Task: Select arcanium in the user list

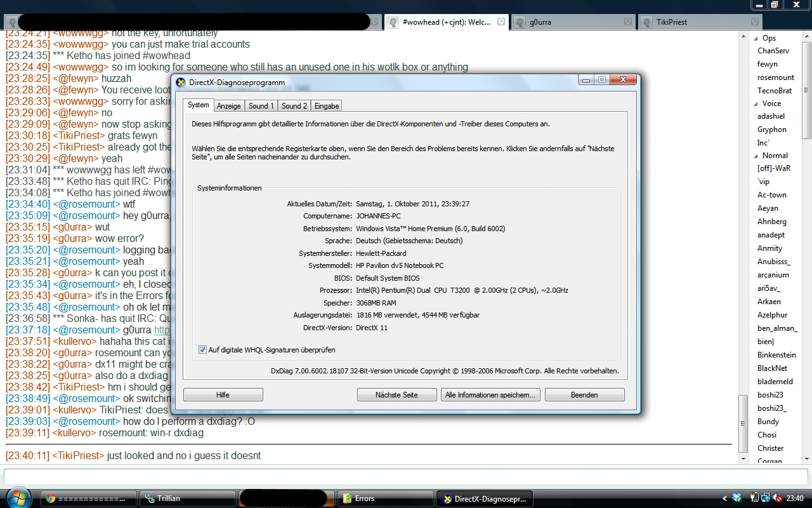Action: (773, 275)
